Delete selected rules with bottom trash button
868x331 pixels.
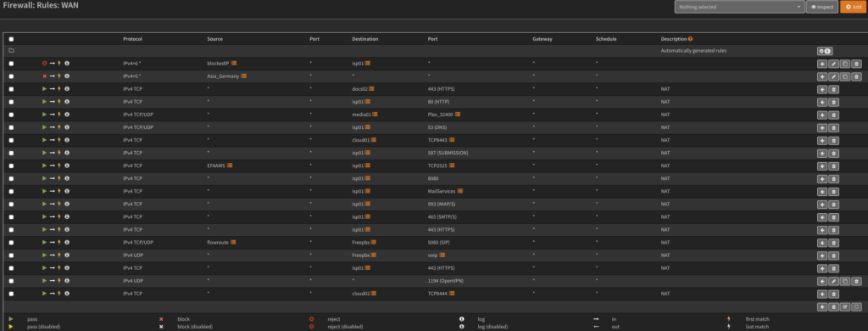point(834,306)
